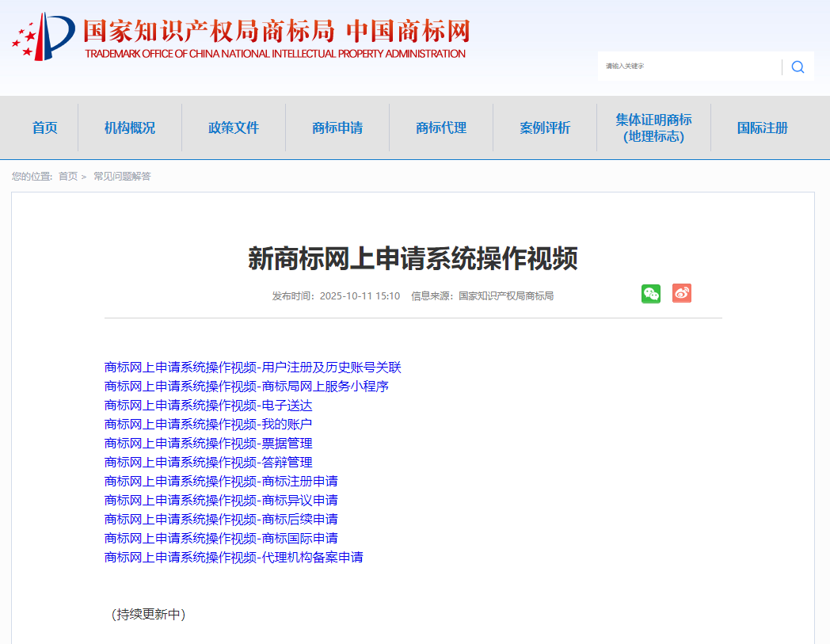Select 集体证明商标(地理标志) in the navigation bar

coord(653,128)
